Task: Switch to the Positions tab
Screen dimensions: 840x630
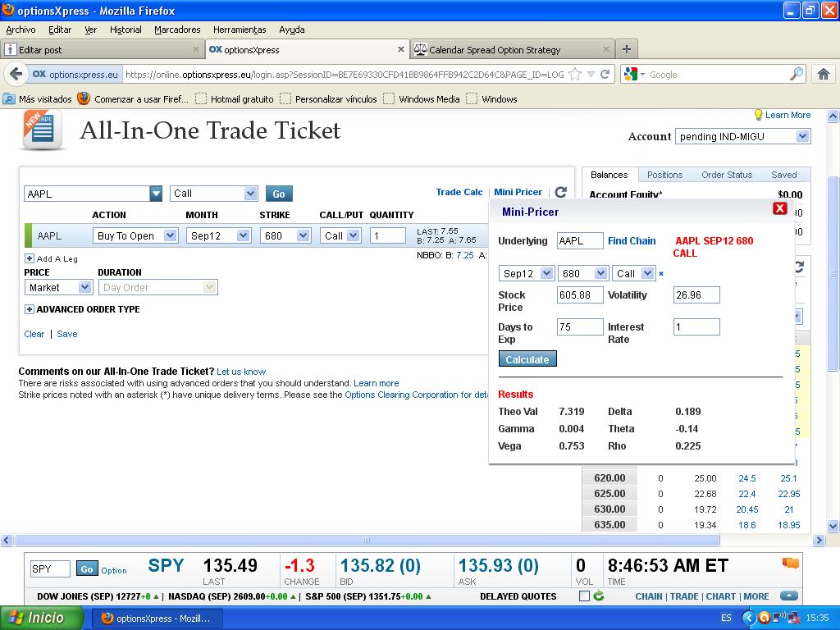Action: coord(664,175)
